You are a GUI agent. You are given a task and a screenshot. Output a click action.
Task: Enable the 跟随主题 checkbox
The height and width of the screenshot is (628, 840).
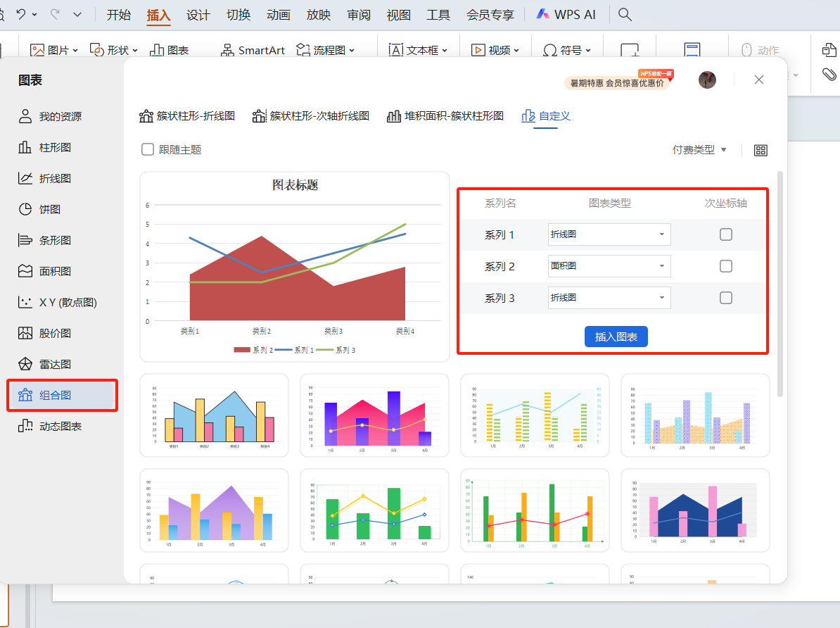point(147,150)
